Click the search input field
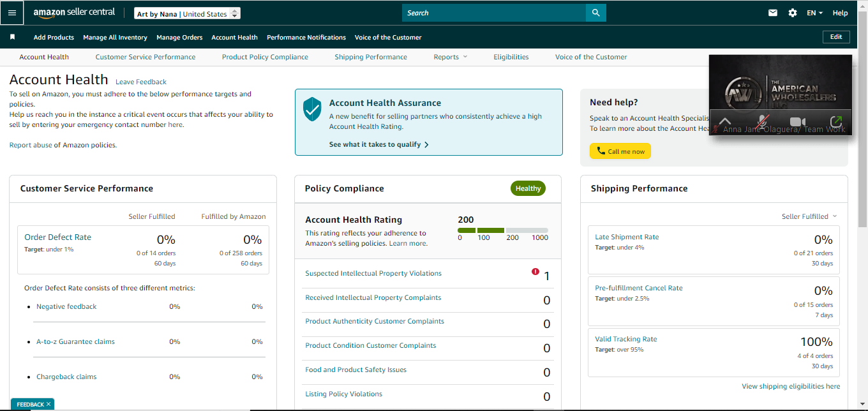The width and height of the screenshot is (868, 411). pyautogui.click(x=494, y=13)
